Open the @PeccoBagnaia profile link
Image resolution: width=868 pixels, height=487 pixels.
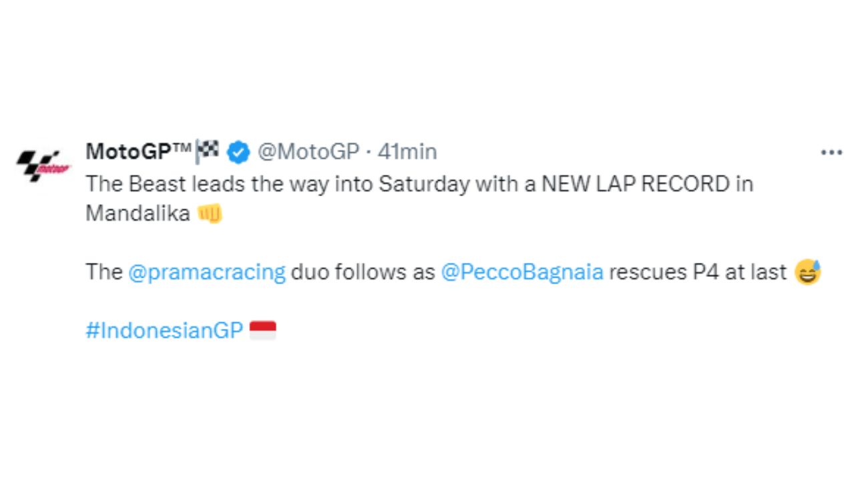pos(523,272)
